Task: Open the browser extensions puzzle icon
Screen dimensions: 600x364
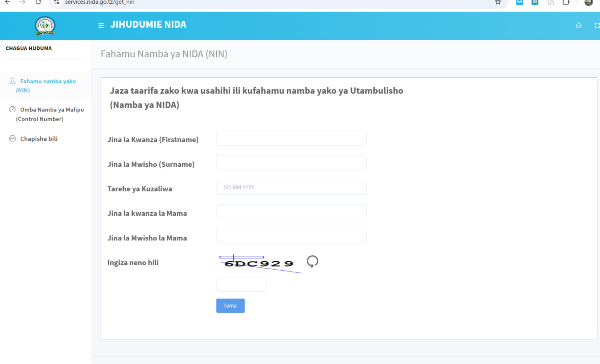Action: (x=566, y=2)
